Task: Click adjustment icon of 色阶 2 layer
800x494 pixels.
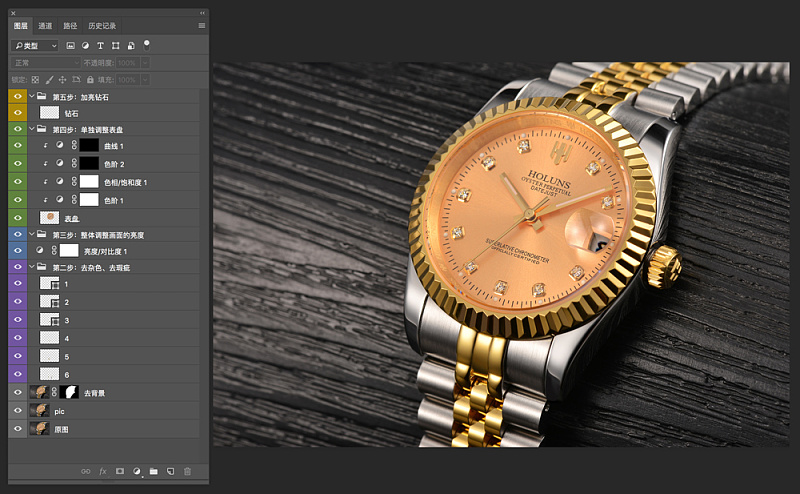Action: click(60, 163)
